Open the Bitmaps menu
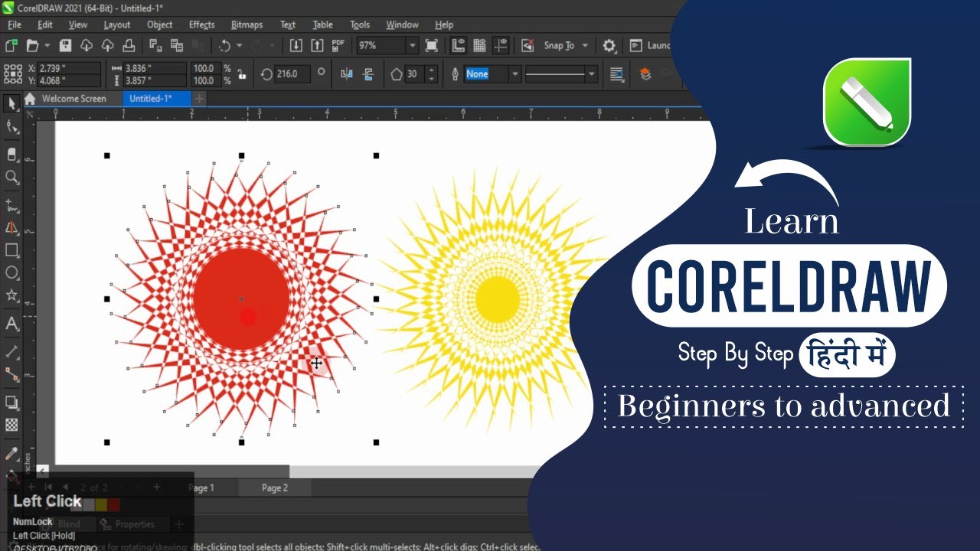The height and width of the screenshot is (551, 980). coord(247,24)
